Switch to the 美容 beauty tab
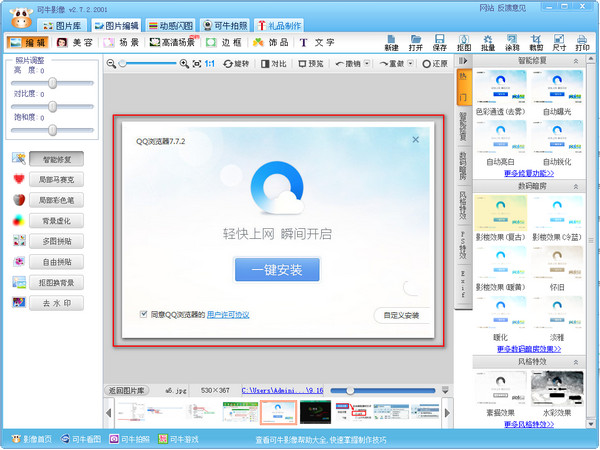The width and height of the screenshot is (600, 450). point(74,43)
